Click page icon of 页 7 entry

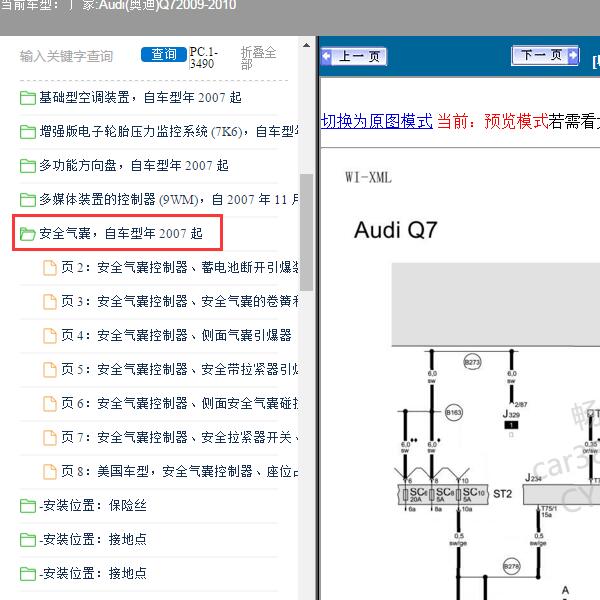coord(50,437)
